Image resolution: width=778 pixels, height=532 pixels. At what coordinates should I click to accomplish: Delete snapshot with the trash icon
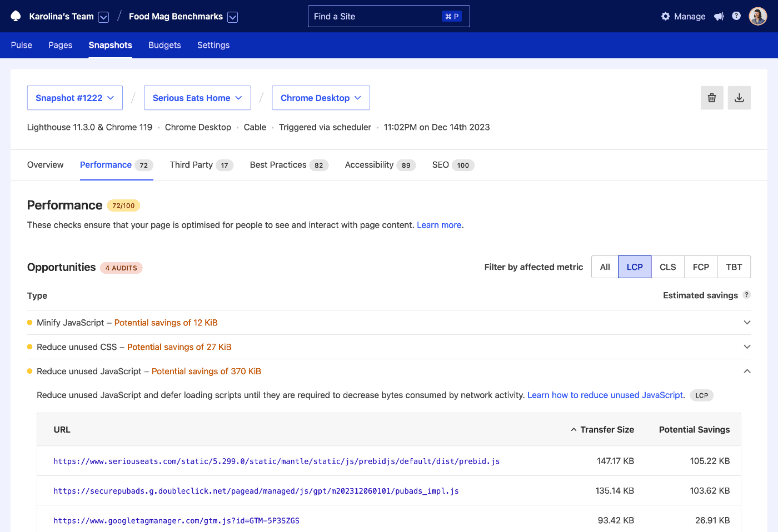click(x=712, y=97)
